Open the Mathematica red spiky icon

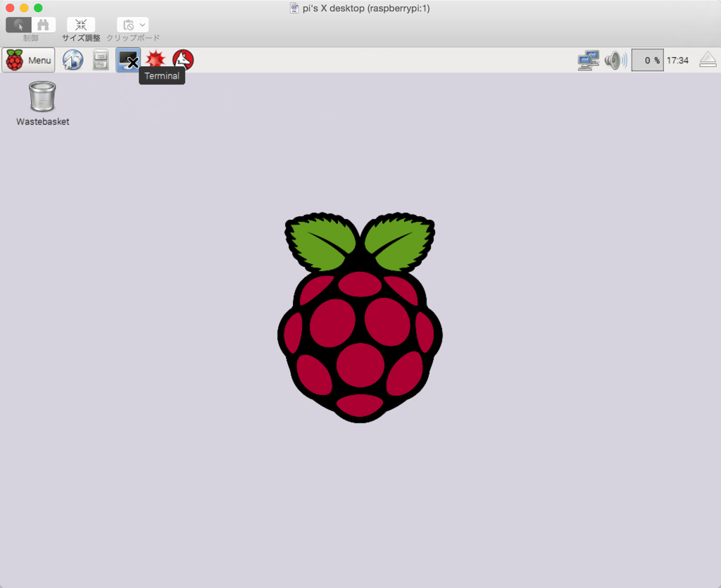tap(156, 59)
